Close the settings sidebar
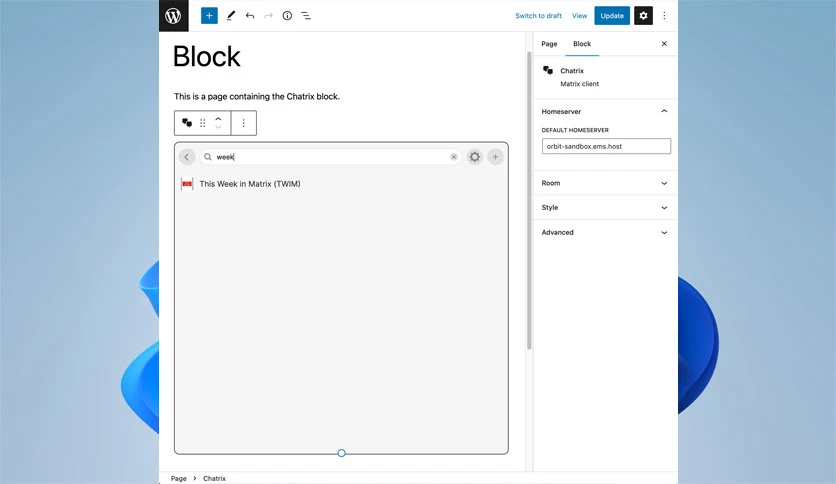Image resolution: width=836 pixels, height=484 pixels. [664, 44]
